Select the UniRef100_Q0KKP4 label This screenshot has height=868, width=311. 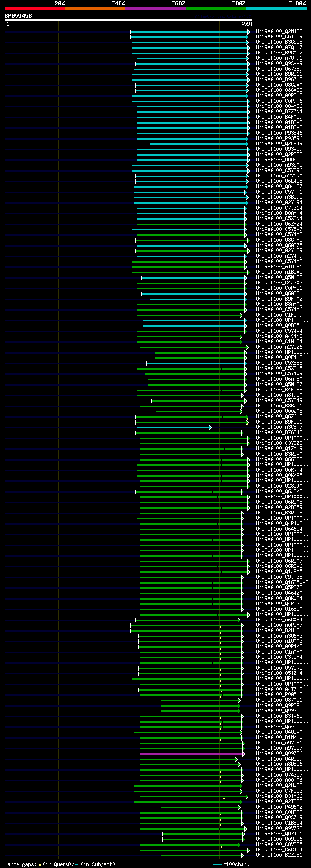point(279,470)
